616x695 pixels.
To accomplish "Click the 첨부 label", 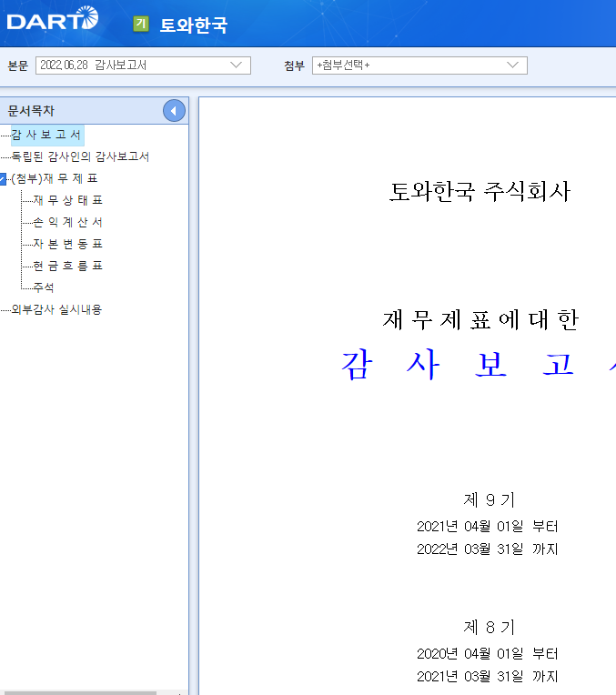I will coord(295,65).
